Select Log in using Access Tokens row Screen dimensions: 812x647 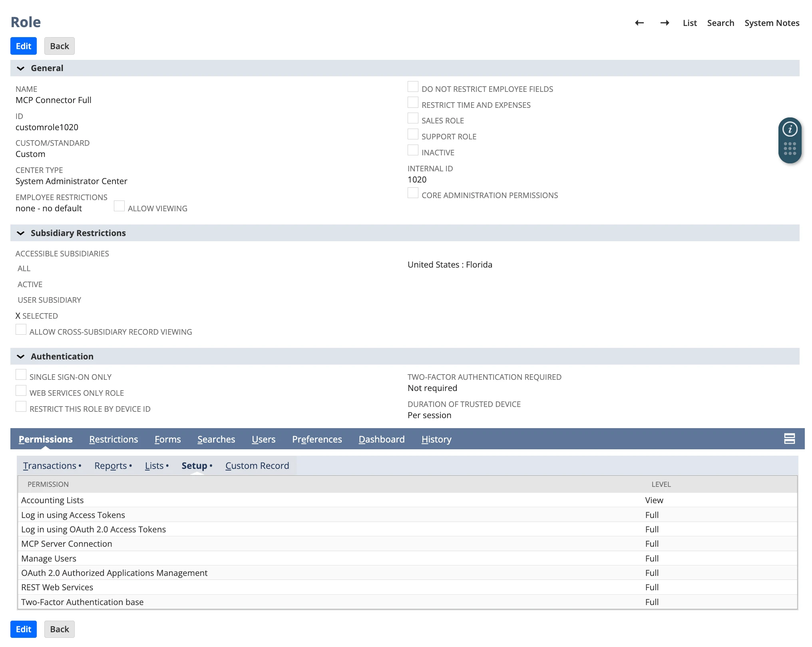(x=407, y=515)
